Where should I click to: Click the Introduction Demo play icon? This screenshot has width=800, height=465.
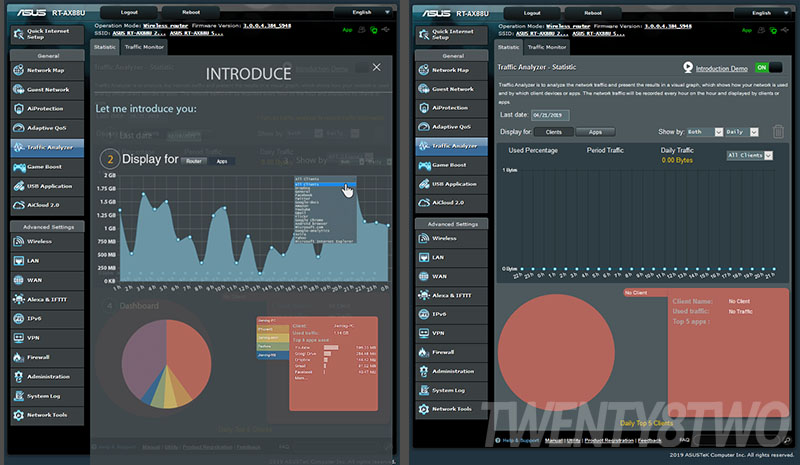tap(688, 67)
